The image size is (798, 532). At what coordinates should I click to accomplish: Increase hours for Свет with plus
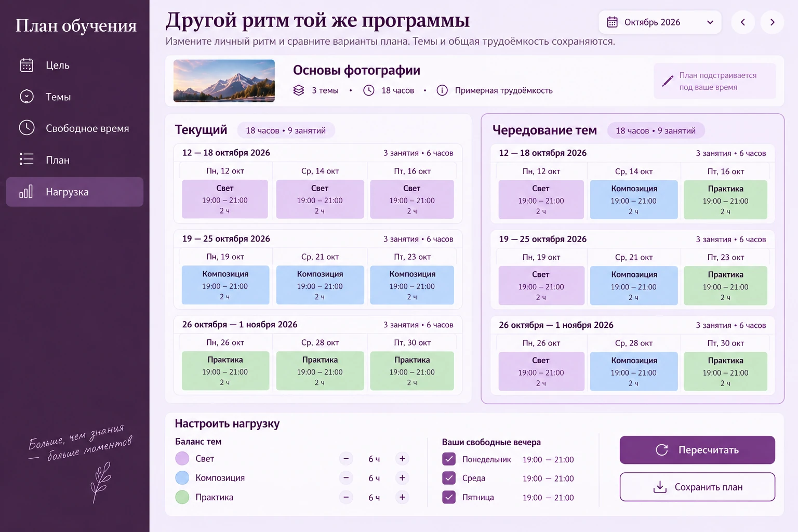pyautogui.click(x=402, y=459)
